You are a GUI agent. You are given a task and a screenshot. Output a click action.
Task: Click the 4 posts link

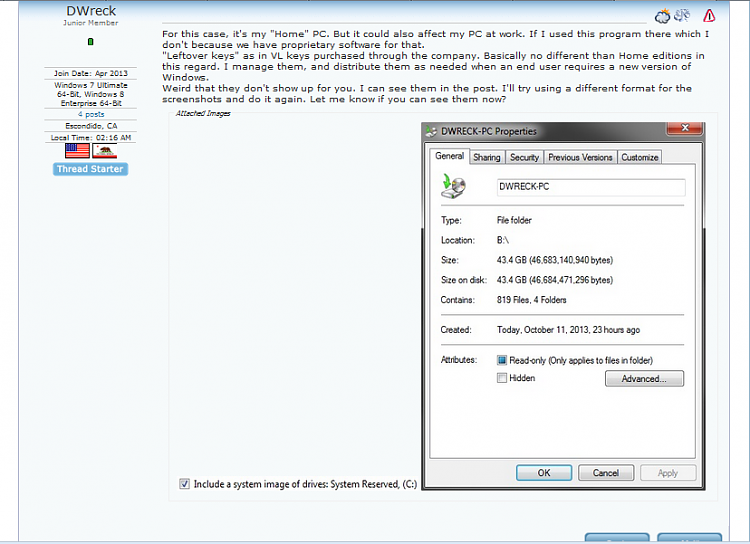point(91,114)
